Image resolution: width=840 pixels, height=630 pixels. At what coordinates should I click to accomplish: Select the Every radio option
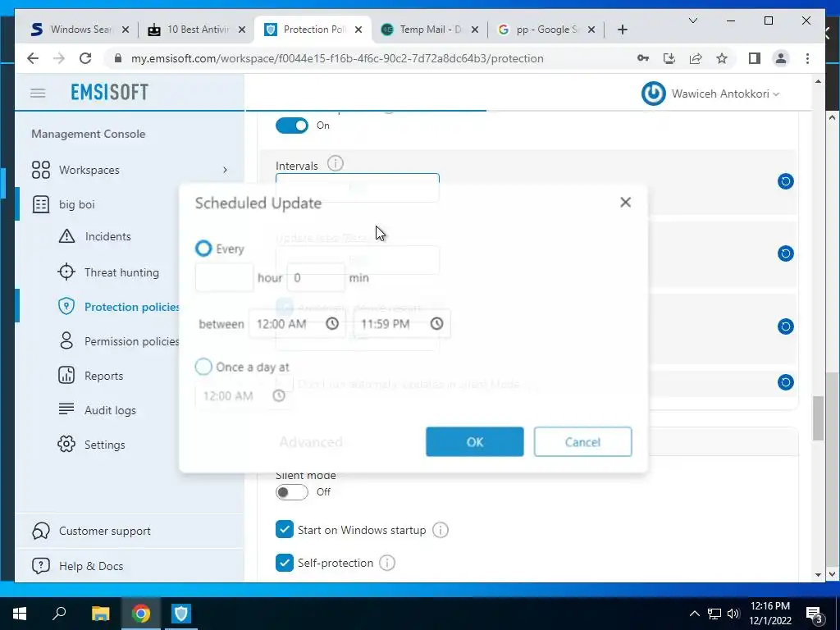click(x=203, y=248)
